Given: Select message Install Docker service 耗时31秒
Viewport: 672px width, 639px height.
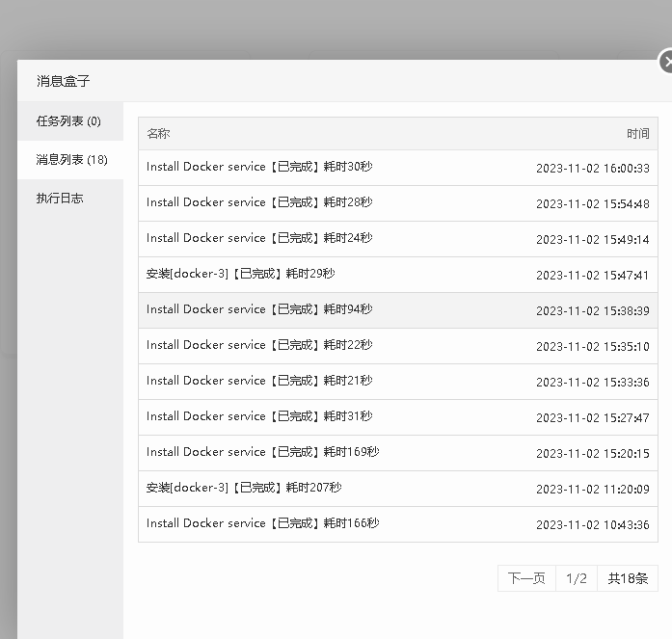Looking at the screenshot, I should (x=398, y=417).
